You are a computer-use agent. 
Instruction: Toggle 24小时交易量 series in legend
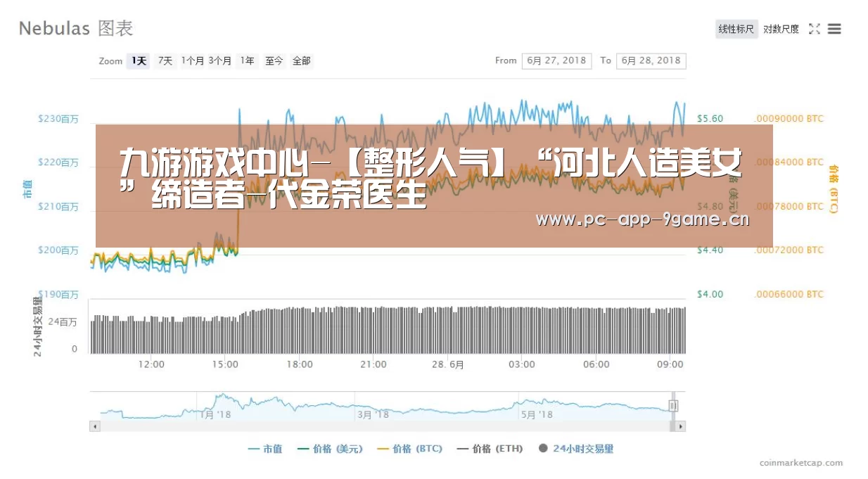[576, 448]
